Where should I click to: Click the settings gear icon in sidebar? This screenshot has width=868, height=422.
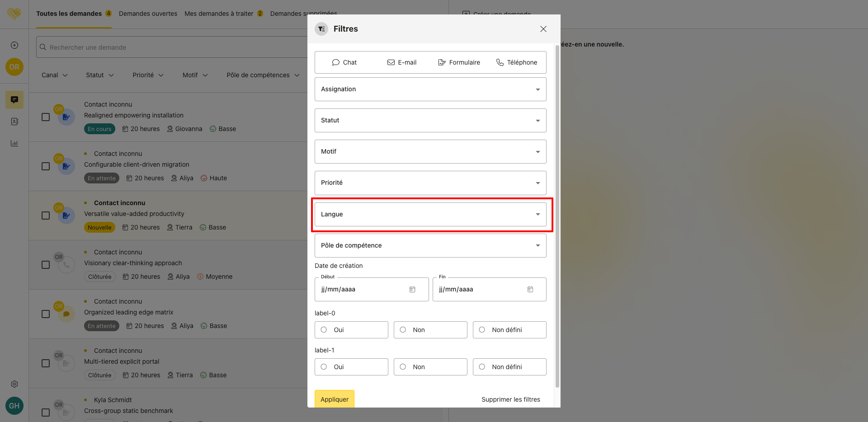(14, 384)
